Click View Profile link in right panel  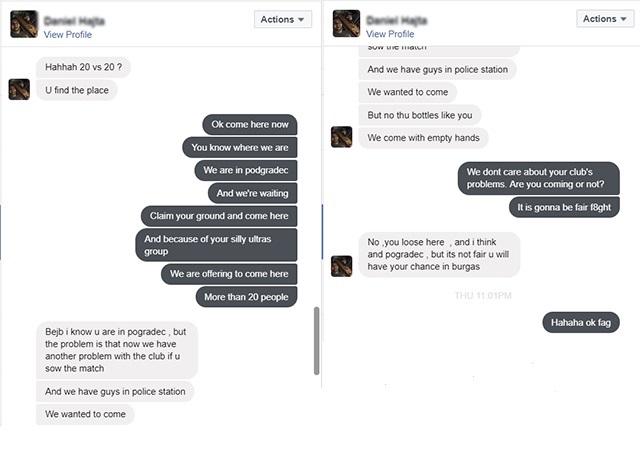pos(390,34)
